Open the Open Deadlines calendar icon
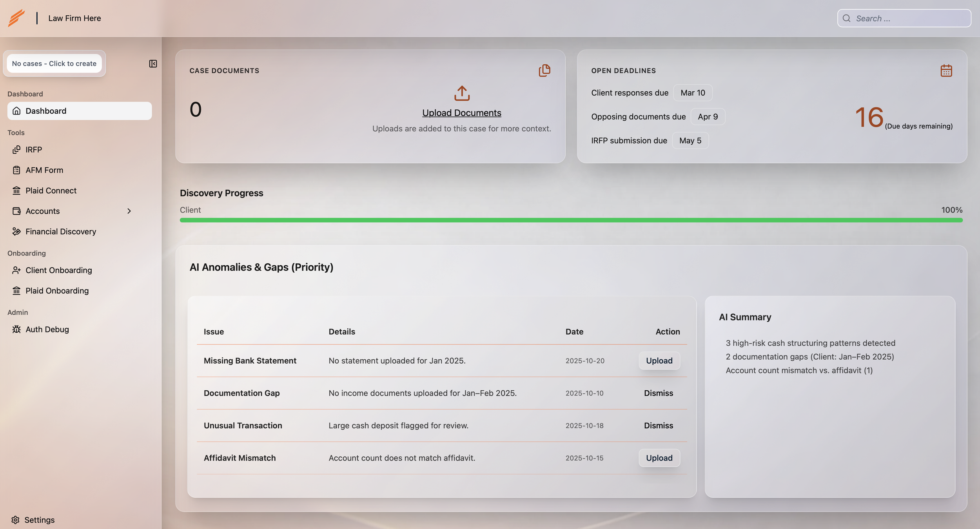 coord(946,71)
